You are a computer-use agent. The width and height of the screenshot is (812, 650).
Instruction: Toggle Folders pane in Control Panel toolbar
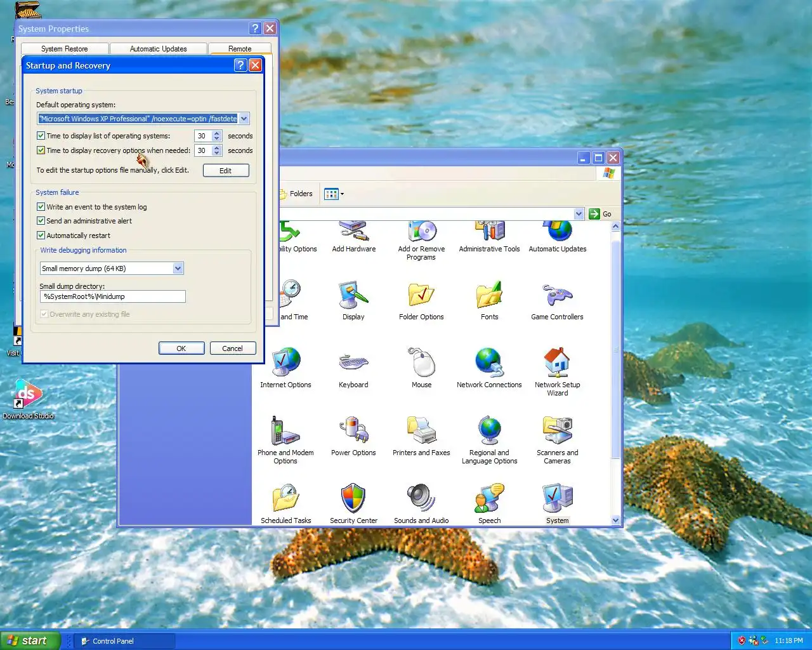tap(297, 194)
